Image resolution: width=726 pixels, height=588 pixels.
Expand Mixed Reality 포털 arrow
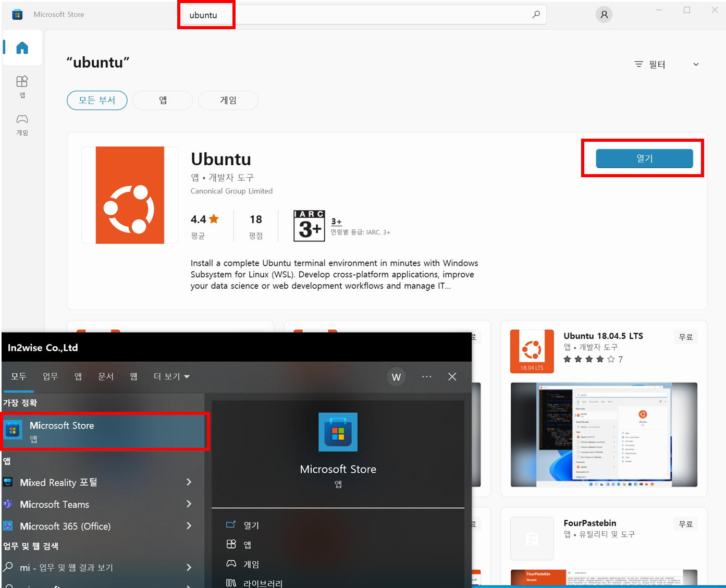(189, 482)
